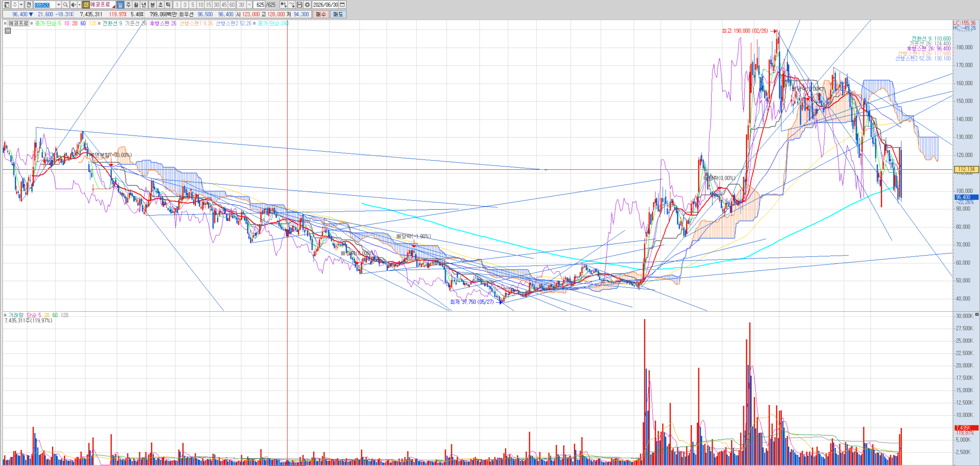Select the 일 daily chart period
The height and width of the screenshot is (466, 980).
click(120, 5)
